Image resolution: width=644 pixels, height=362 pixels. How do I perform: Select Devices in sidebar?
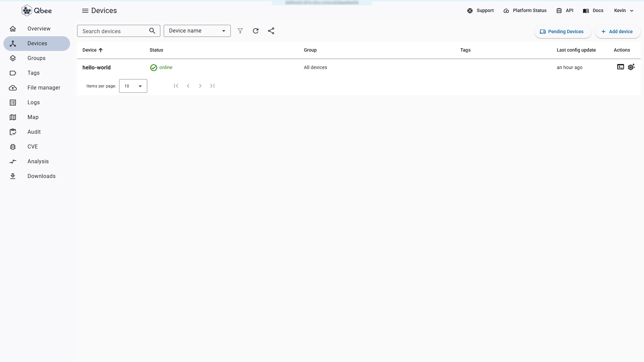click(x=37, y=44)
